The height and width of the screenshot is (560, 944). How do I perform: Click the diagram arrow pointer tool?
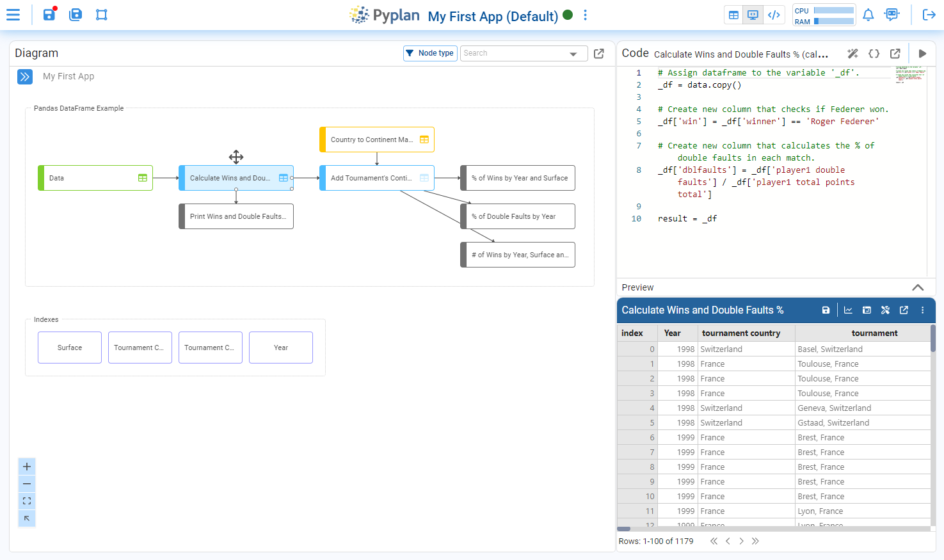pyautogui.click(x=27, y=518)
